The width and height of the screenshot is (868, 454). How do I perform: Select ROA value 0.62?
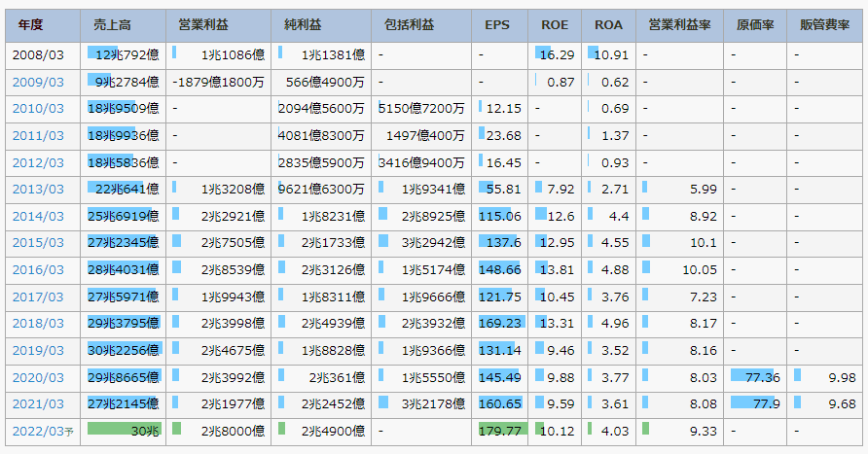pos(615,83)
